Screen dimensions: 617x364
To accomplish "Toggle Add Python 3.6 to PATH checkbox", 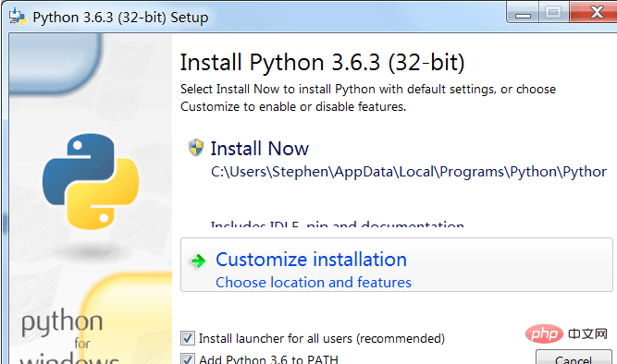I will (188, 358).
